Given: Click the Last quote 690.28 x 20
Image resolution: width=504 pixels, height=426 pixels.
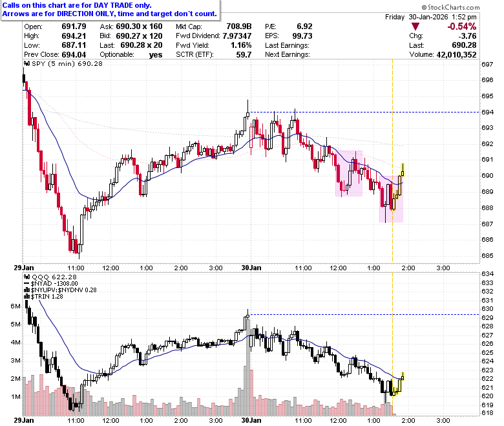Looking at the screenshot, I should coord(142,45).
